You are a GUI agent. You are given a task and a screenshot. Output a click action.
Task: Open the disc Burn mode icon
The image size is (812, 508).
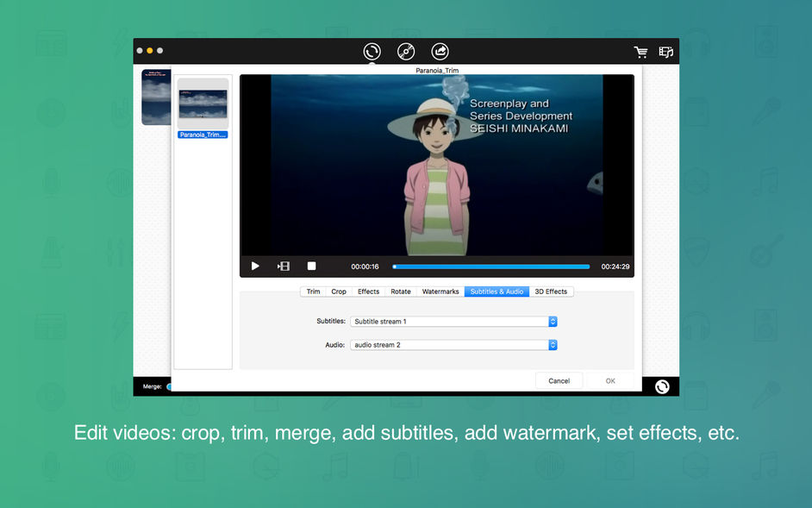click(406, 52)
